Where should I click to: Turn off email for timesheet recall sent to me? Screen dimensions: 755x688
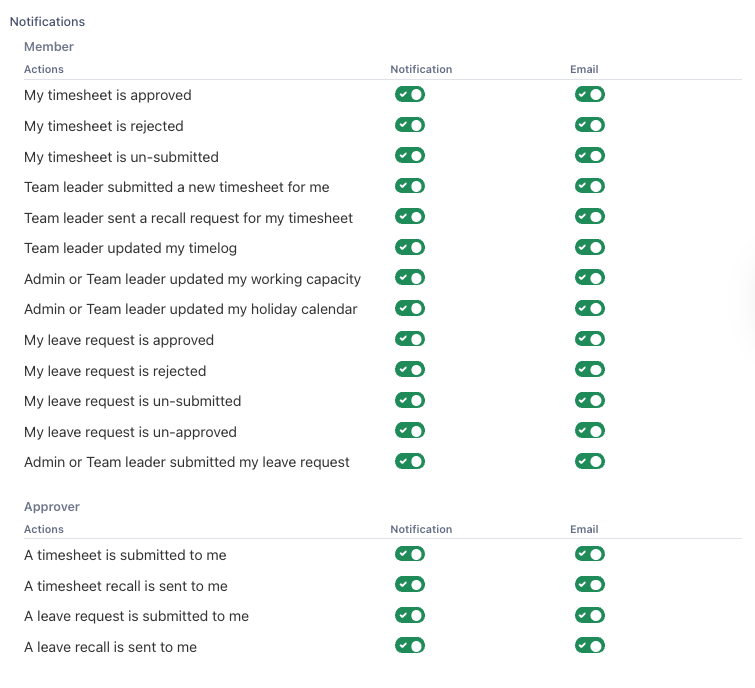590,585
